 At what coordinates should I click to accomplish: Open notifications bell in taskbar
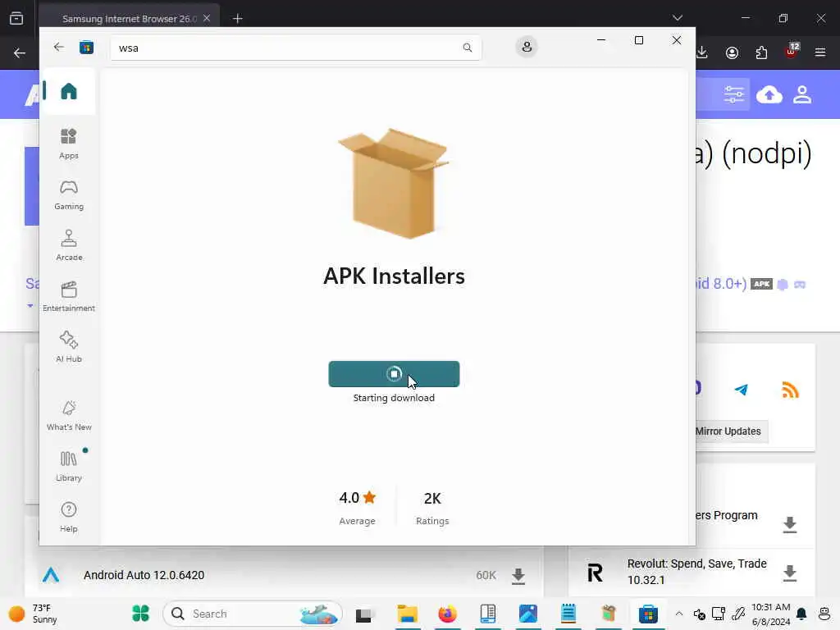801,614
